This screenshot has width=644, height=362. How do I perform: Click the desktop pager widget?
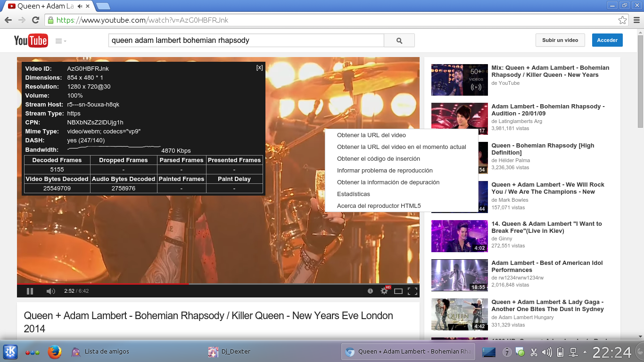point(489,352)
